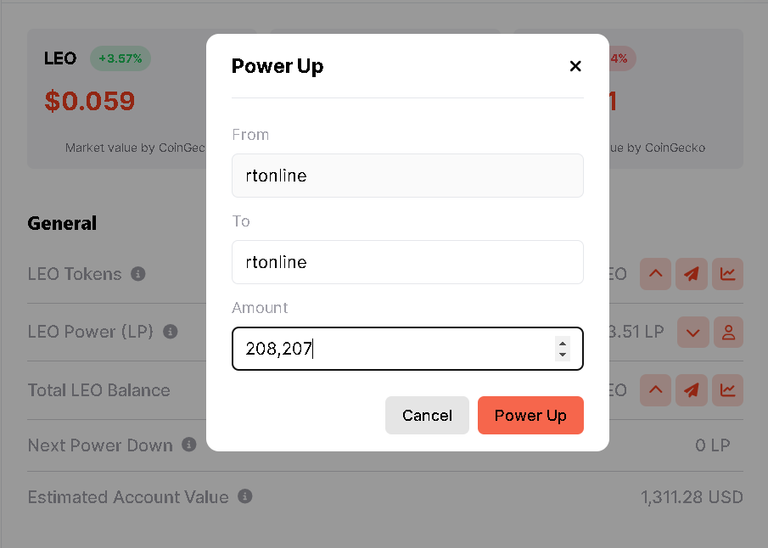The image size is (768, 548).
Task: Decrease amount with the down stepper arrow
Action: (562, 355)
